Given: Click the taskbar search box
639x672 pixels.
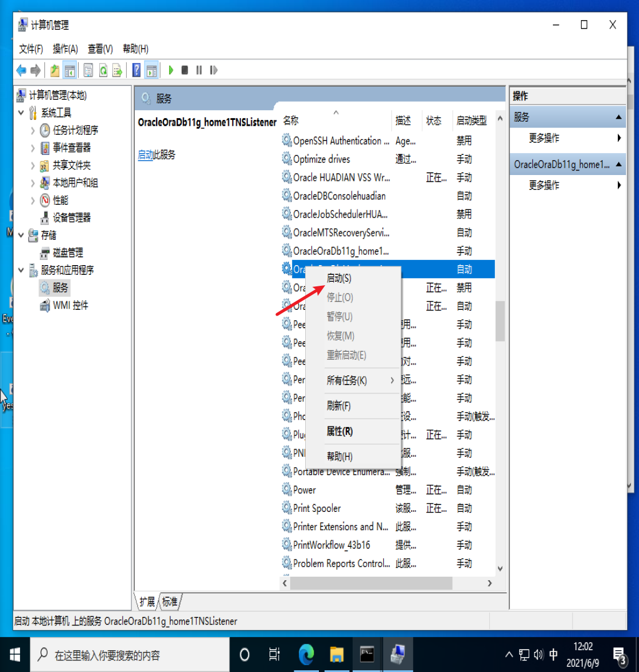Looking at the screenshot, I should point(130,654).
